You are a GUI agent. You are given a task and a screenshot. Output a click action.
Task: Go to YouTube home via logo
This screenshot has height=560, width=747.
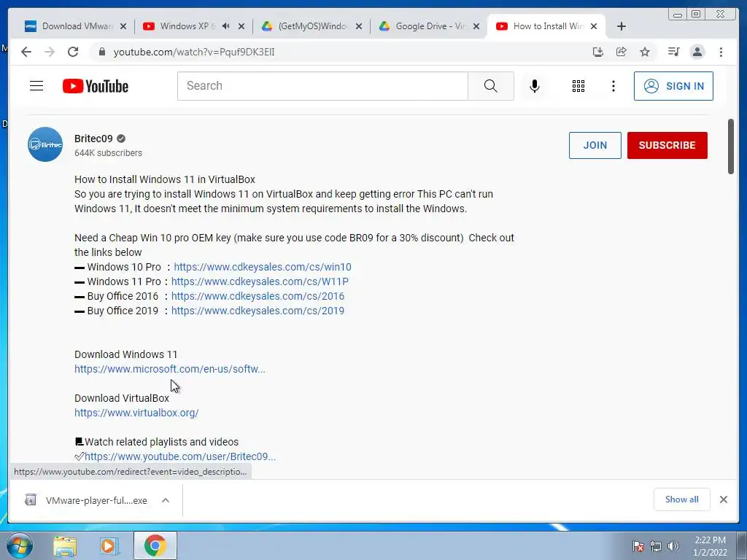tap(96, 86)
